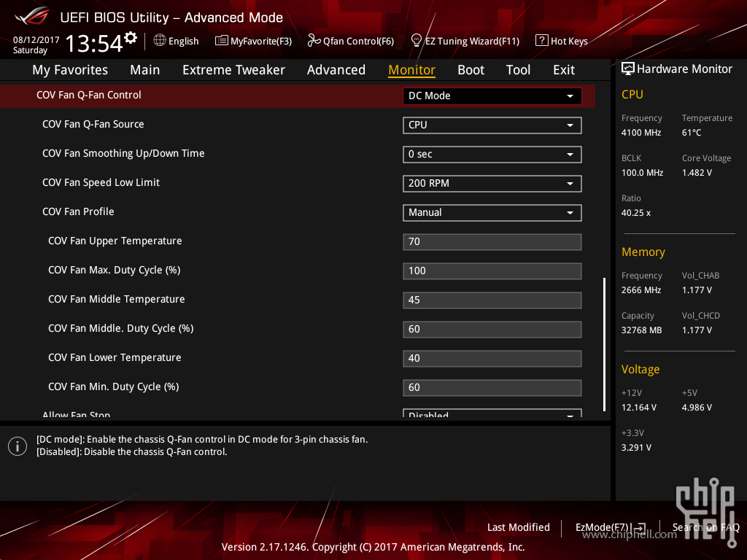Select COV Fan Smoothing Up/Down Time label
The height and width of the screenshot is (560, 747).
[x=123, y=153]
